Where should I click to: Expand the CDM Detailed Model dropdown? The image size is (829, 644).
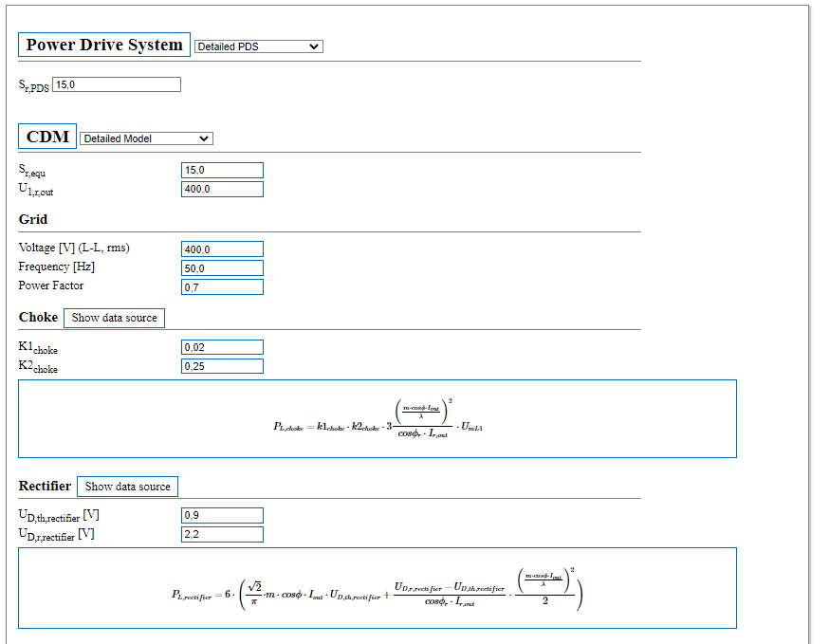click(146, 138)
